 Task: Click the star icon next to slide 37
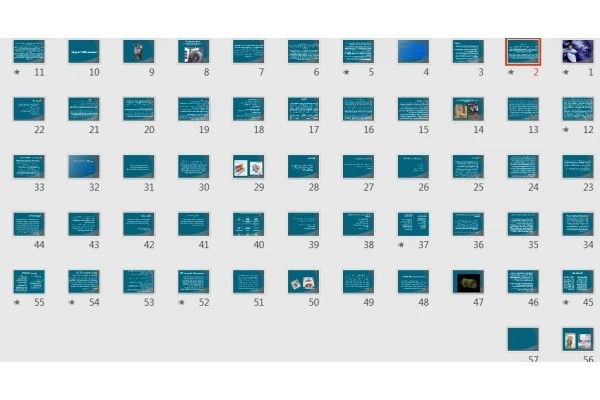(401, 245)
